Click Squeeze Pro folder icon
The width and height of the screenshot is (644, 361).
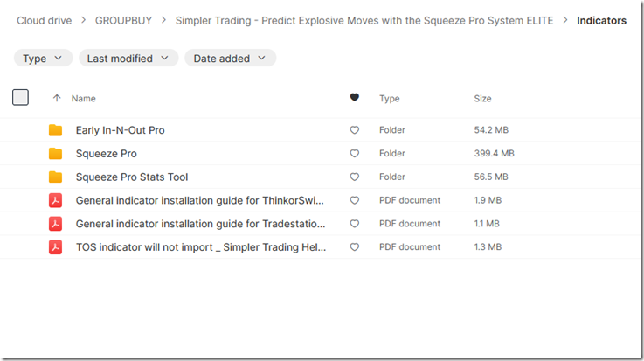pos(55,154)
